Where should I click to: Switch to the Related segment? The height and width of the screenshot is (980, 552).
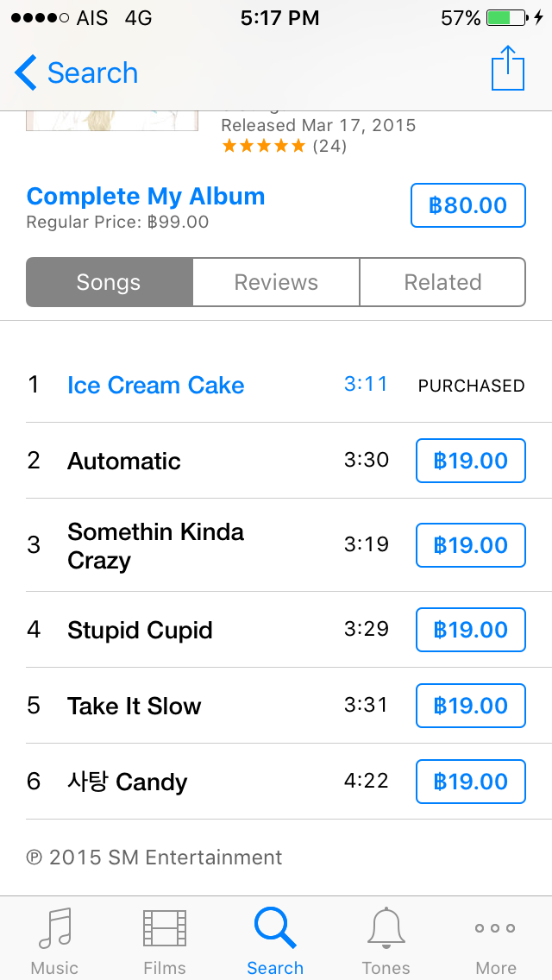click(442, 282)
